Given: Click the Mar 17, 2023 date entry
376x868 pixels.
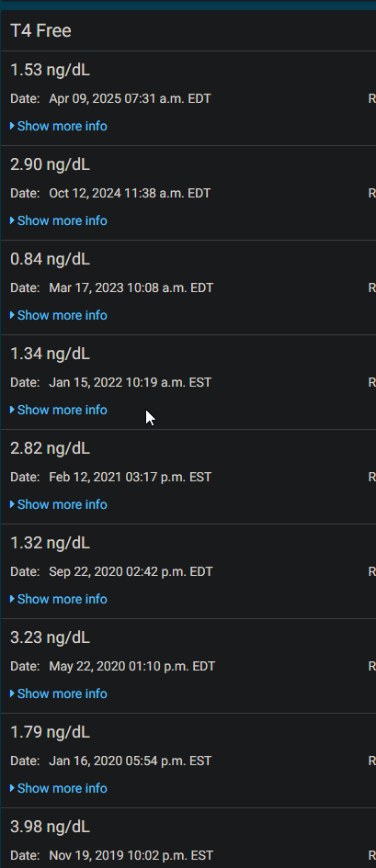Looking at the screenshot, I should 131,288.
